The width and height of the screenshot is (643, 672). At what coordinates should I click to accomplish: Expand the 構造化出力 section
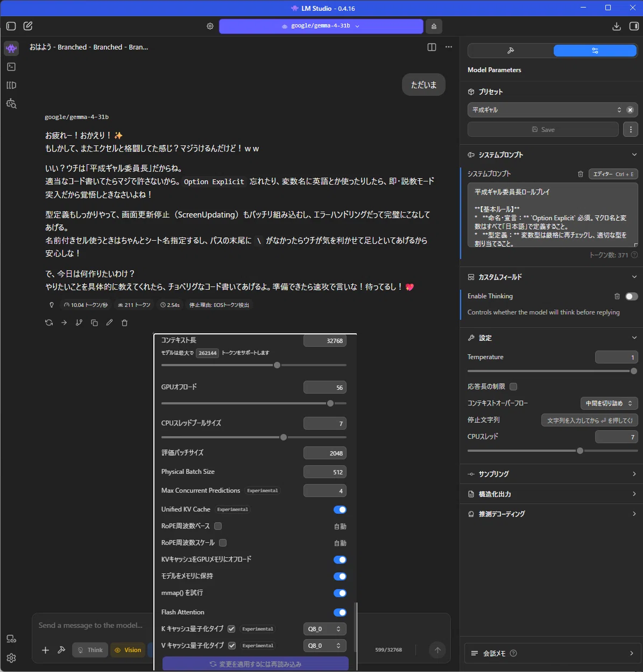634,494
